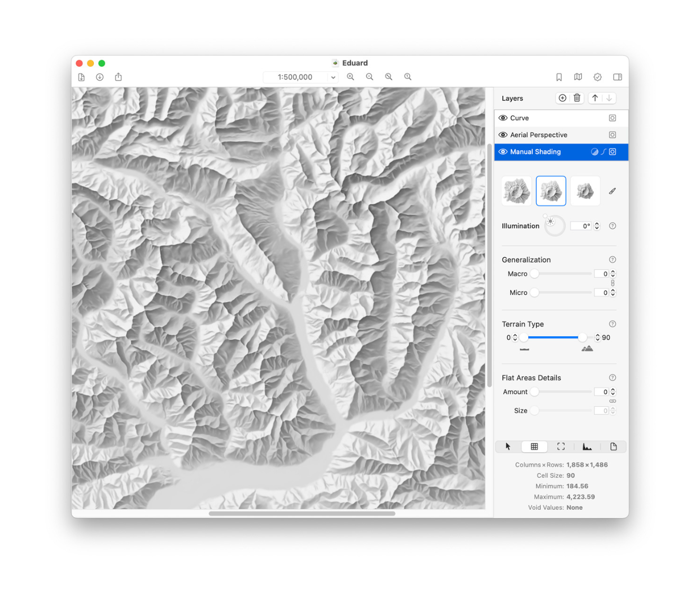Screen dimensions: 700x593
Task: Open the Terrain Type help popup
Action: pos(612,324)
